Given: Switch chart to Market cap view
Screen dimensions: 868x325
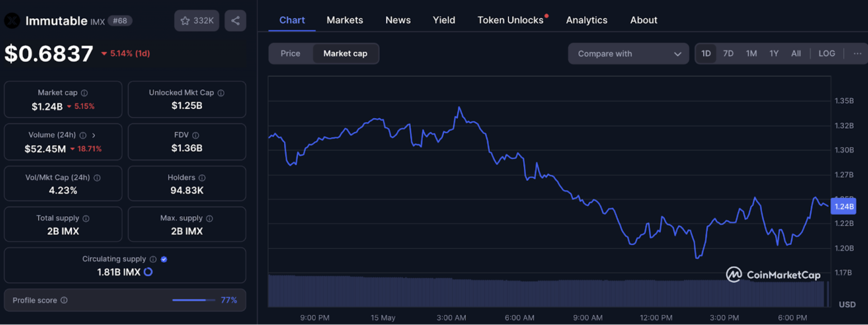Looking at the screenshot, I should point(345,53).
